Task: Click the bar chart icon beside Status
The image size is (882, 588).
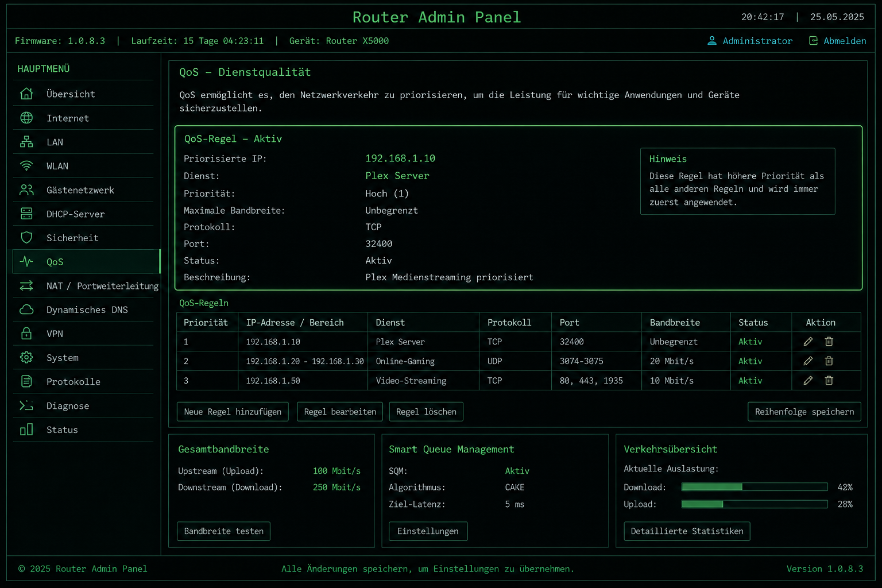Action: (x=26, y=430)
